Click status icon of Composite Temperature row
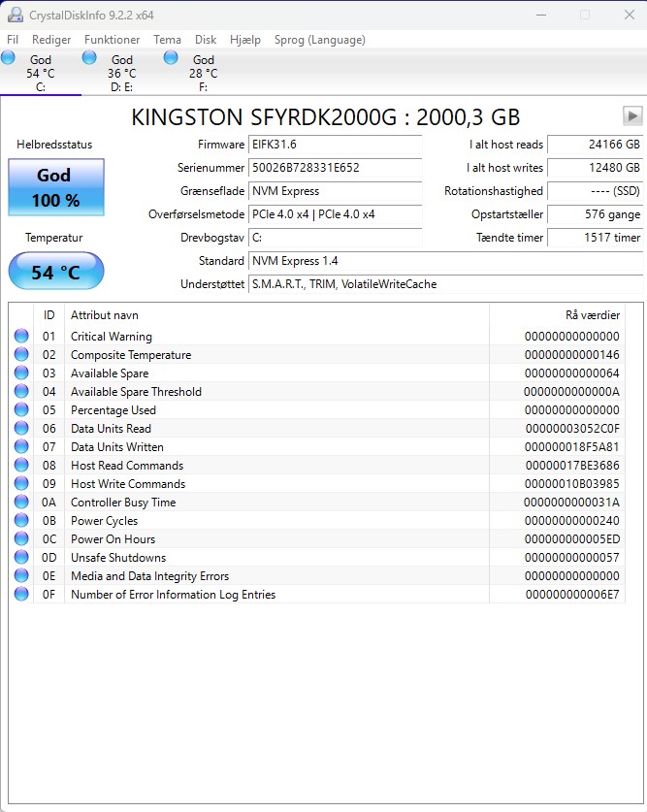Image resolution: width=647 pixels, height=812 pixels. pyautogui.click(x=21, y=355)
